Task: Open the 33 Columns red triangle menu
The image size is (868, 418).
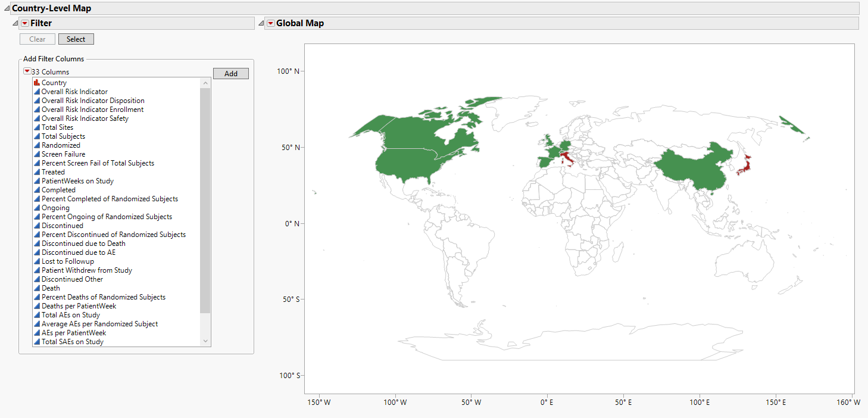Action: 27,71
